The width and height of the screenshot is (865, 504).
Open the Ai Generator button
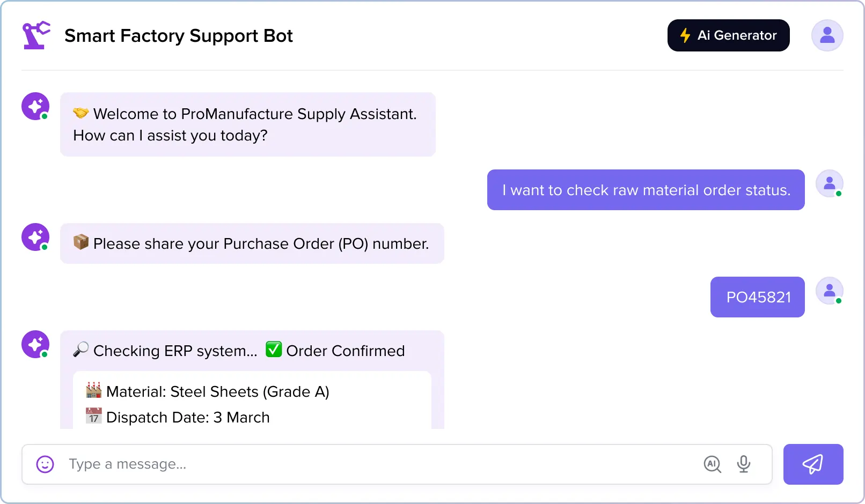728,35
